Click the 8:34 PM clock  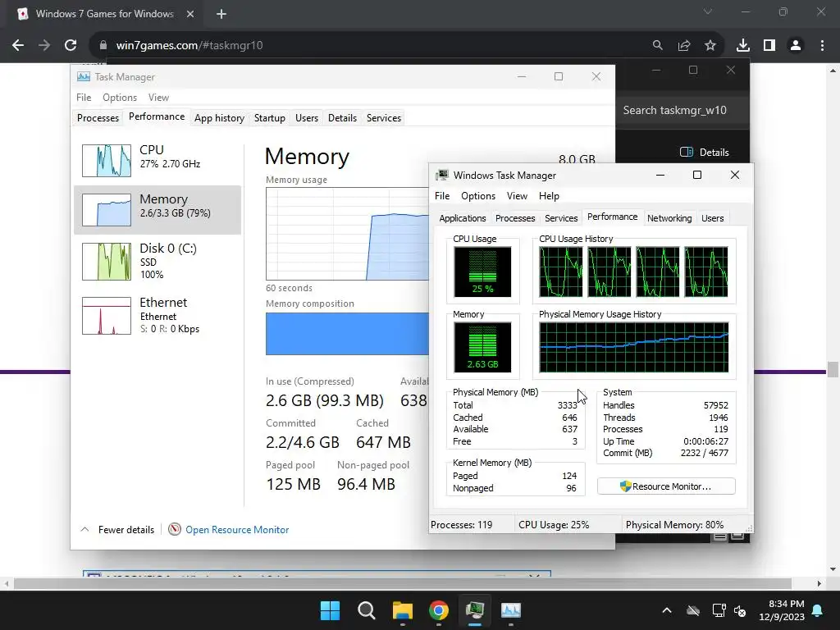click(x=786, y=604)
